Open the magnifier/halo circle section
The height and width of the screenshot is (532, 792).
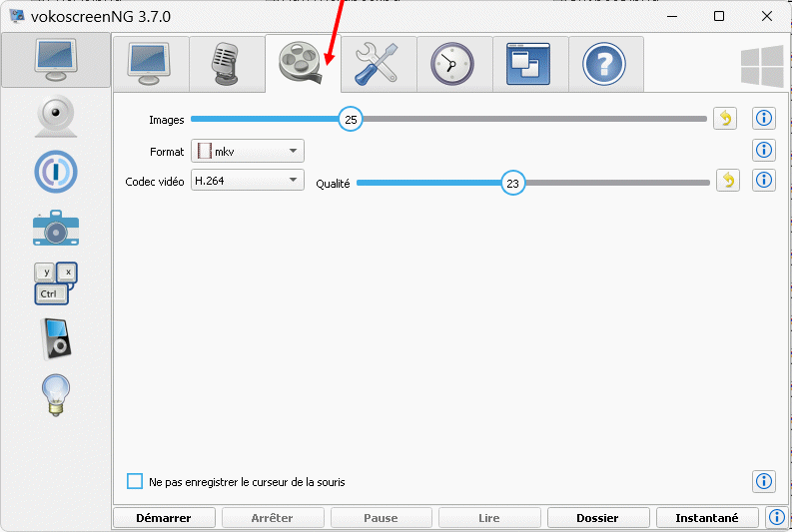pos(56,172)
